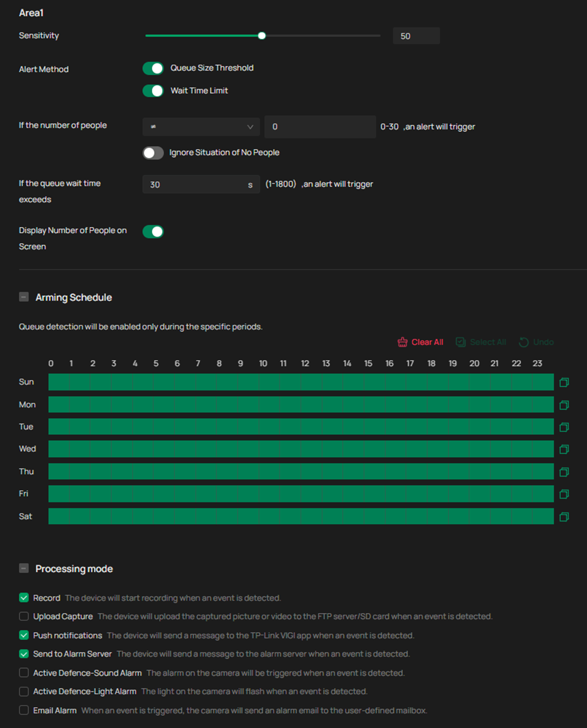Click the Friday schedule bar

[x=301, y=494]
